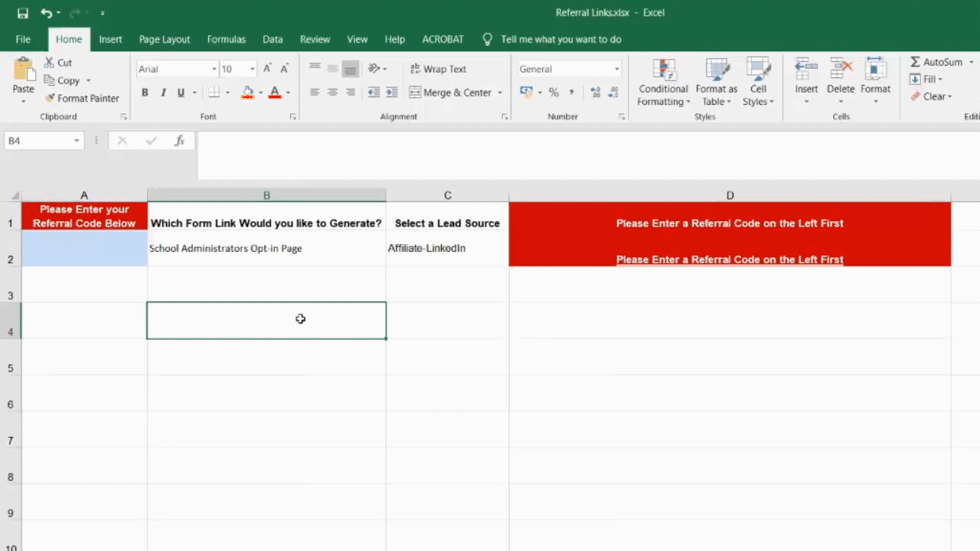Viewport: 980px width, 551px height.
Task: Open the Formulas ribbon tab
Action: (226, 39)
